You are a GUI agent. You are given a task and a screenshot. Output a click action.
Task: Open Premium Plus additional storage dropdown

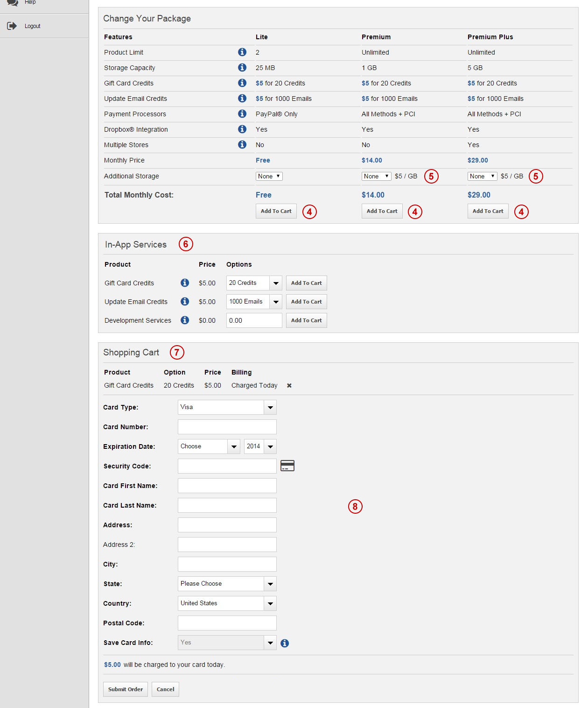pyautogui.click(x=483, y=176)
